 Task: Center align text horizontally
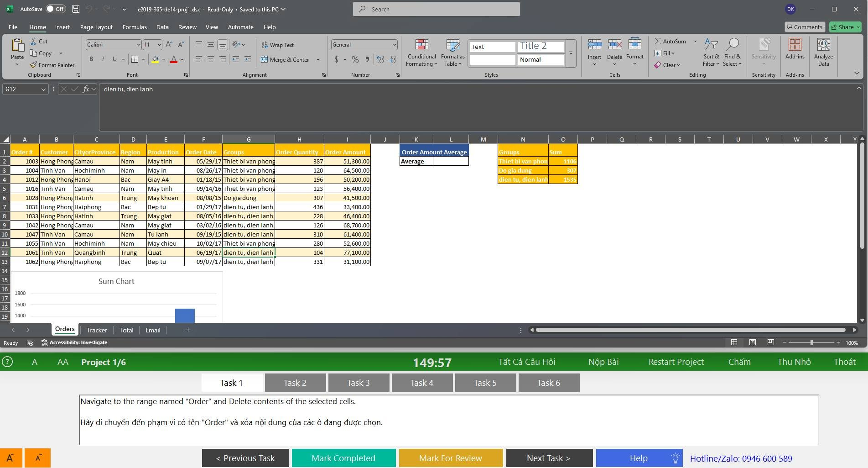pyautogui.click(x=210, y=59)
